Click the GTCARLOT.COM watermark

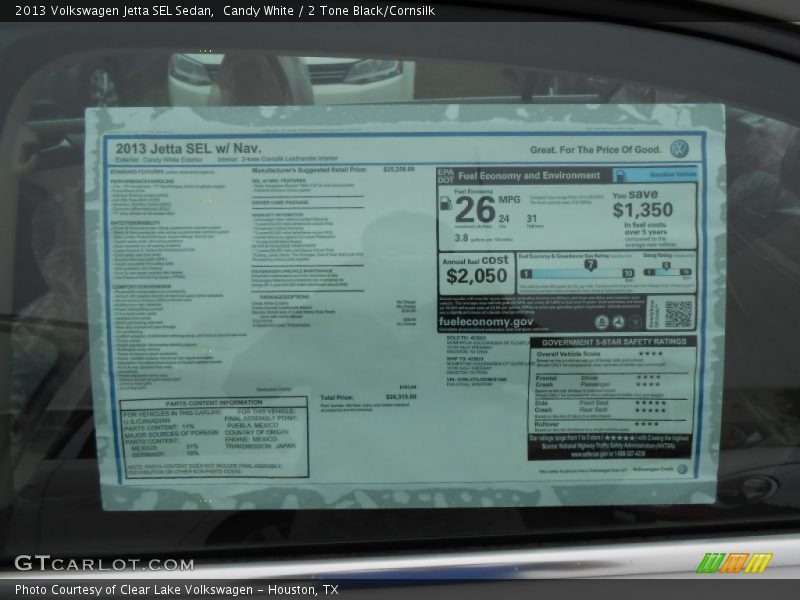coord(103,564)
